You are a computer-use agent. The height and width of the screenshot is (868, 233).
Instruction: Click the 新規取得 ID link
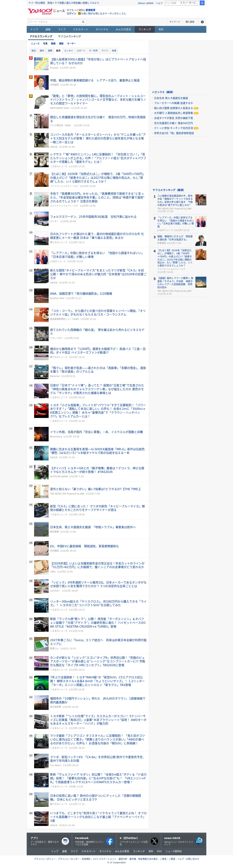point(90,10)
